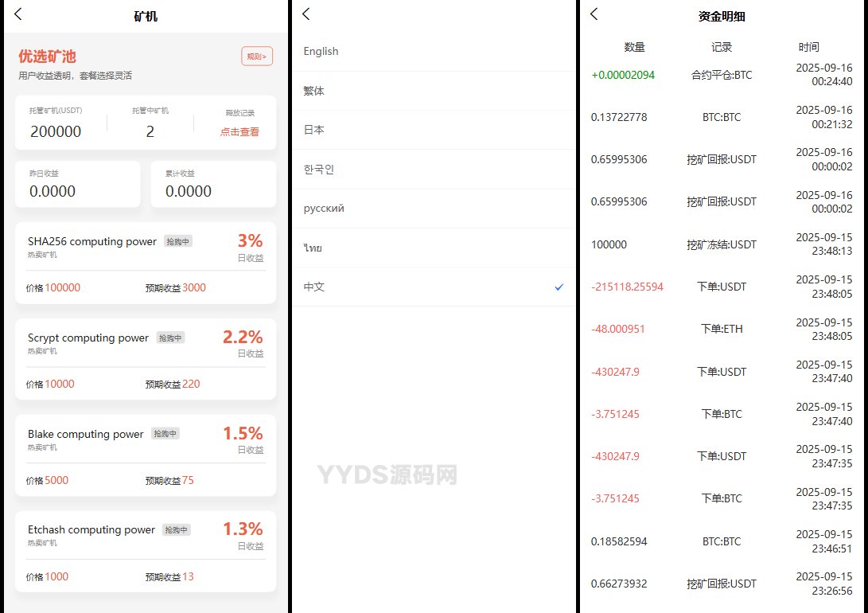The width and height of the screenshot is (868, 613).
Task: Select 한국인 language option
Action: (x=434, y=170)
